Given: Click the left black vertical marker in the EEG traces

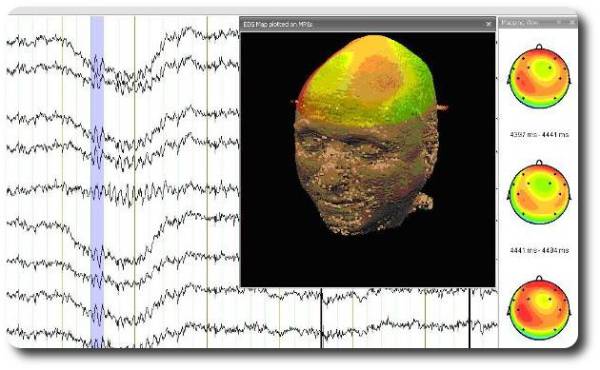Looking at the screenshot, I should pos(321,318).
